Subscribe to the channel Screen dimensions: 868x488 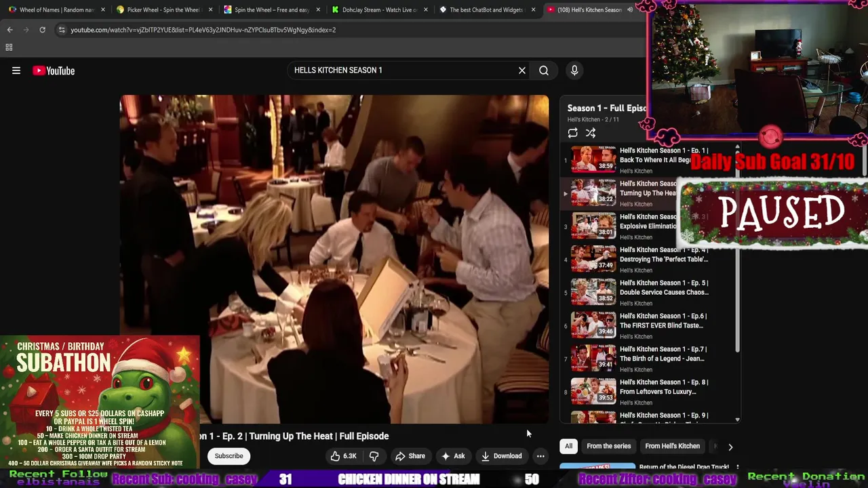pos(229,456)
